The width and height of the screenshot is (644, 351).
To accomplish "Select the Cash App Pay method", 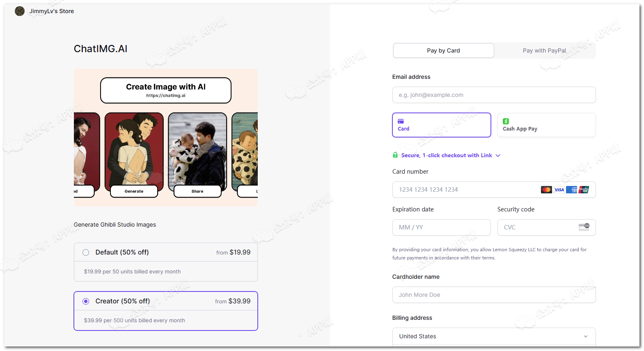I will tap(546, 125).
